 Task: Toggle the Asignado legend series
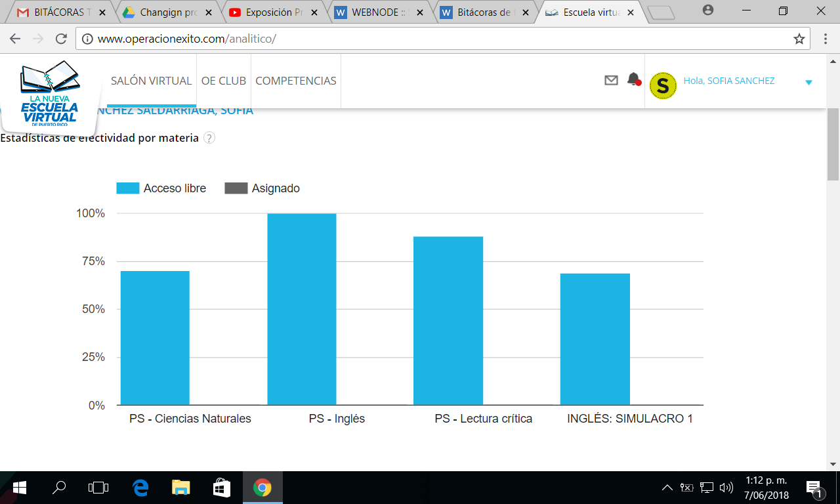pos(262,188)
